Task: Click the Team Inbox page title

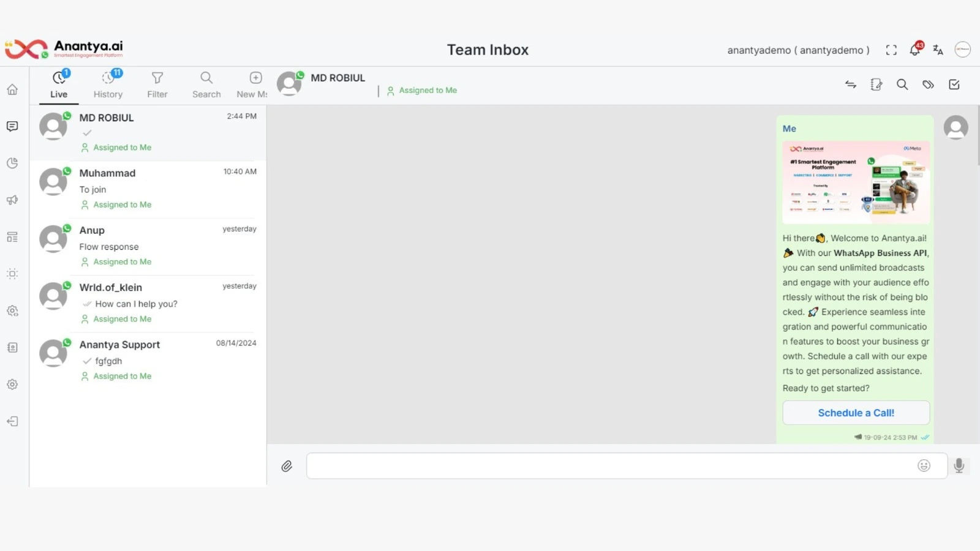Action: (x=488, y=50)
